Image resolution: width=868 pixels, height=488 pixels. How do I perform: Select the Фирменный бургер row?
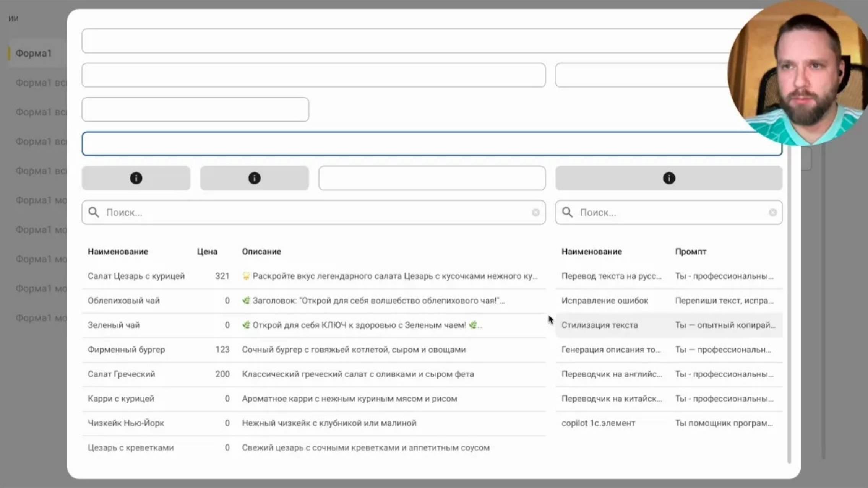[x=127, y=350]
